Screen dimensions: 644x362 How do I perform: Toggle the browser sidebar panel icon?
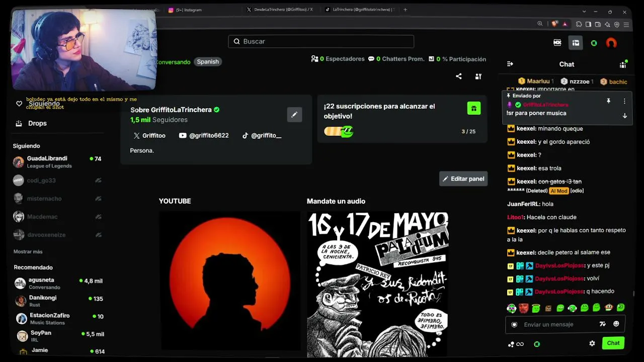[588, 24]
